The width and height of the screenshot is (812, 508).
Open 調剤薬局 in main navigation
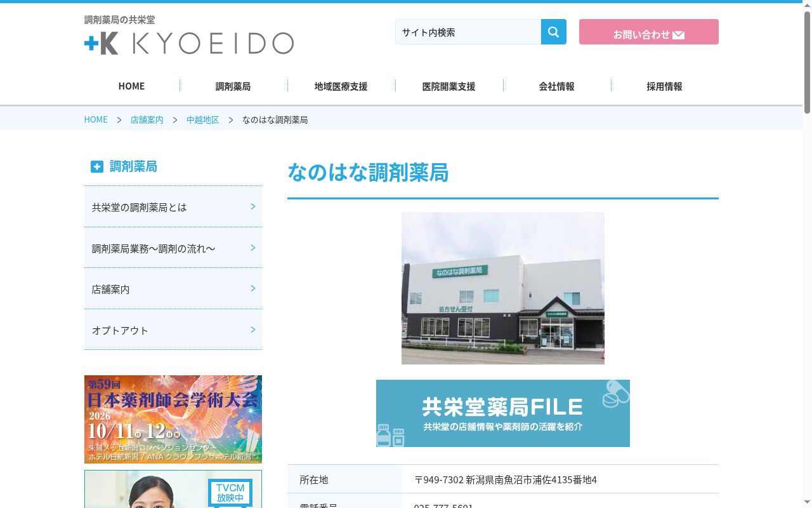[x=233, y=86]
